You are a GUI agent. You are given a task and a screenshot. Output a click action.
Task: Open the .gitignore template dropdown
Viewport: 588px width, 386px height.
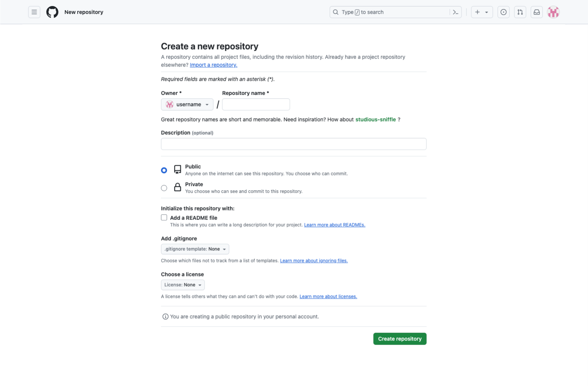[195, 249]
